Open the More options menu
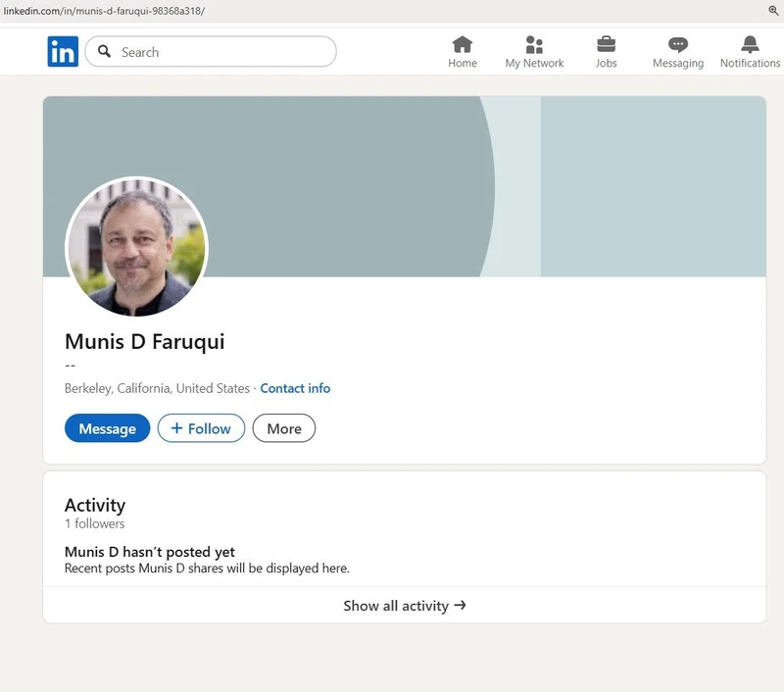Image resolution: width=784 pixels, height=692 pixels. pos(283,428)
